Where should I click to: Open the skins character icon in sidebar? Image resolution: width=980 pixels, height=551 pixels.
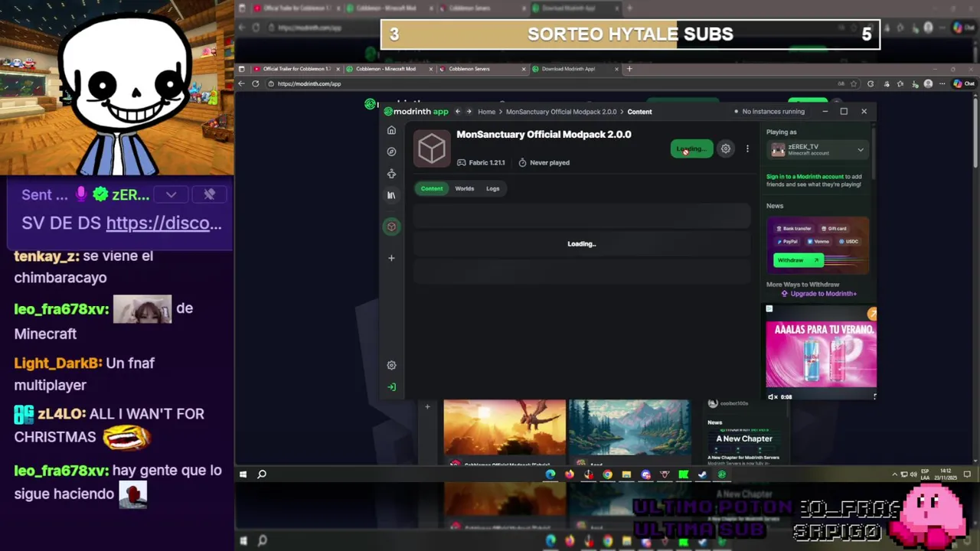click(391, 174)
